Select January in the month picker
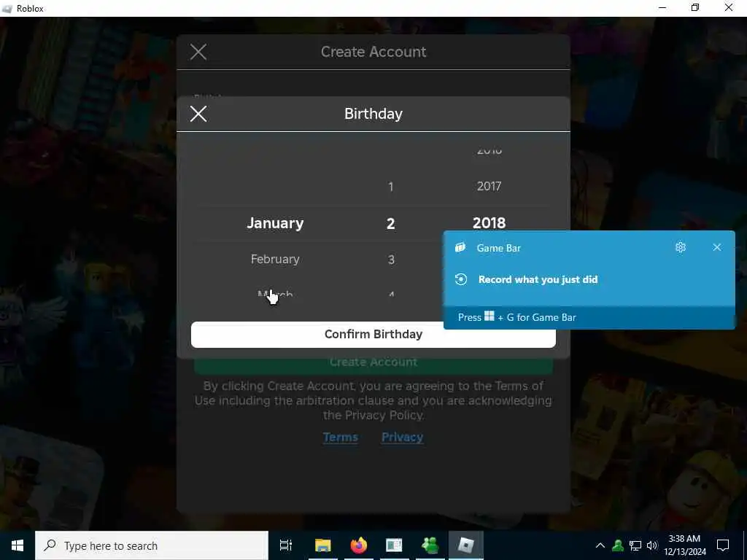The width and height of the screenshot is (747, 560). click(x=275, y=223)
